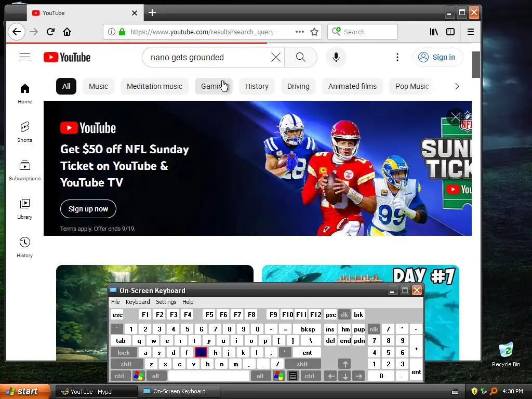532x399 pixels.
Task: Open YouTube settings three-dot menu
Action: click(397, 57)
